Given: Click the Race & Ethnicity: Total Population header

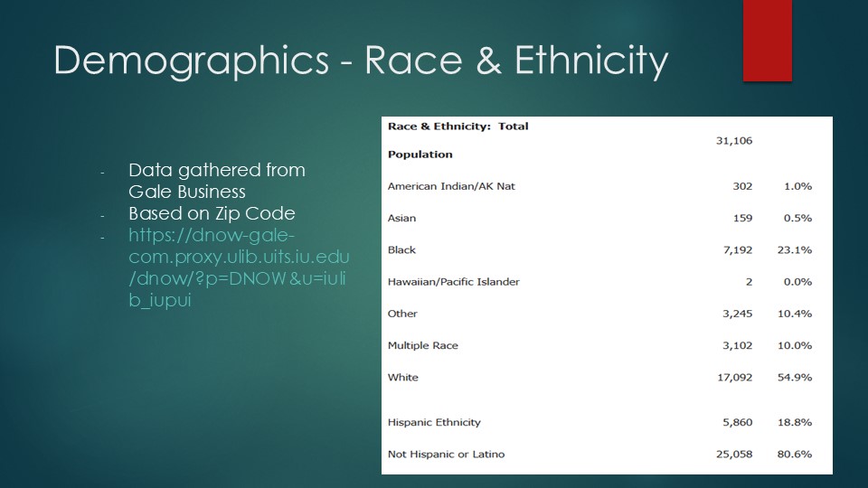Looking at the screenshot, I should coord(458,140).
